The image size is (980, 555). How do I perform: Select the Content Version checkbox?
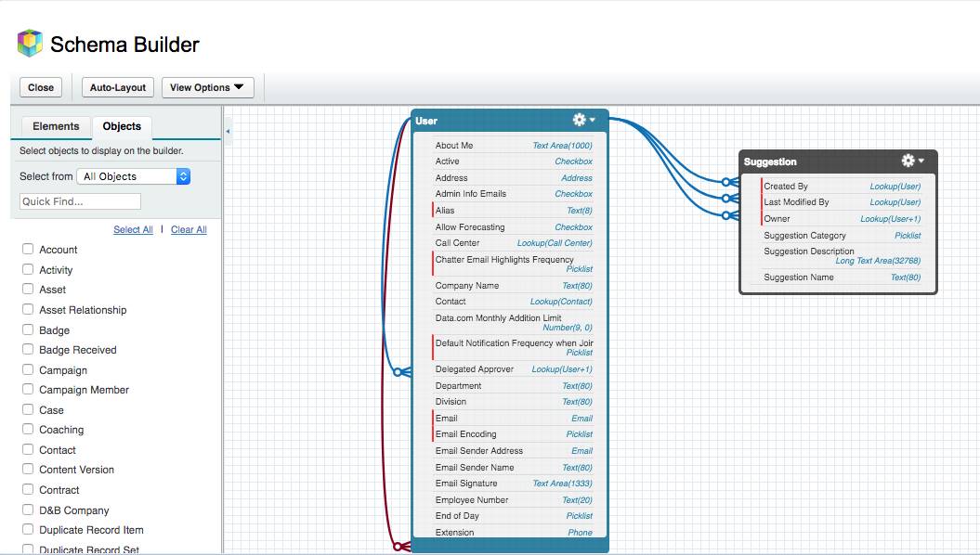point(28,469)
